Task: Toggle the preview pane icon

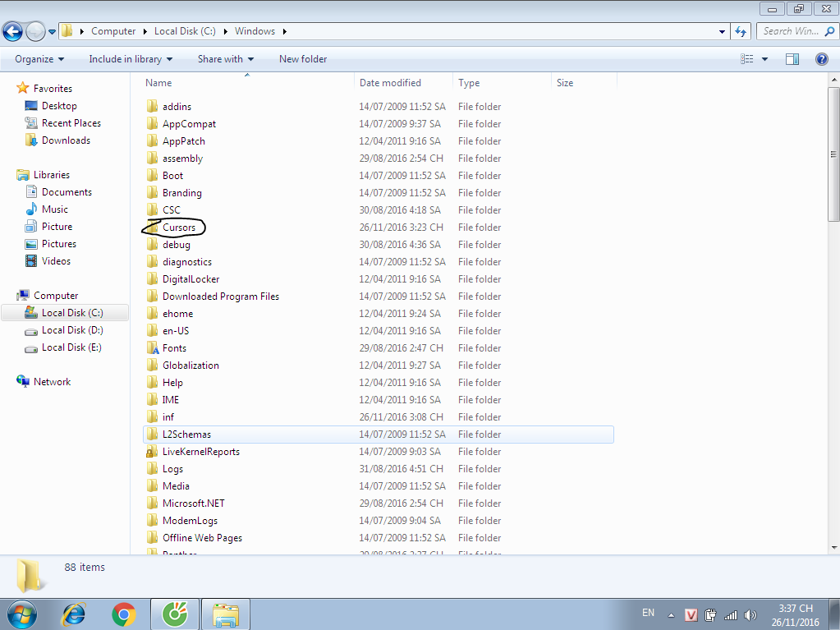Action: point(792,59)
